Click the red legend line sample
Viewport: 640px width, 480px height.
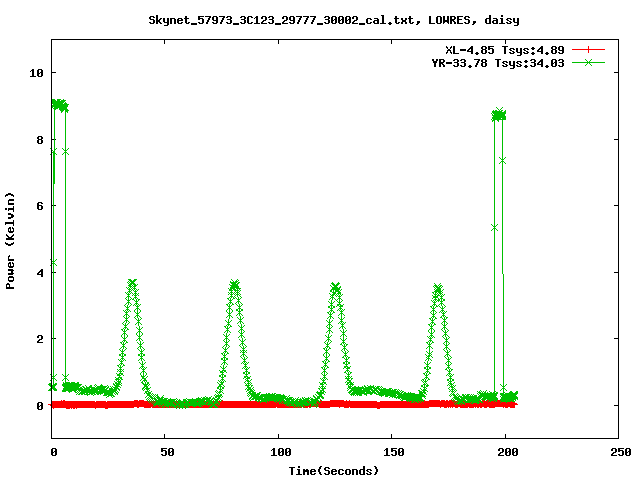click(x=588, y=50)
